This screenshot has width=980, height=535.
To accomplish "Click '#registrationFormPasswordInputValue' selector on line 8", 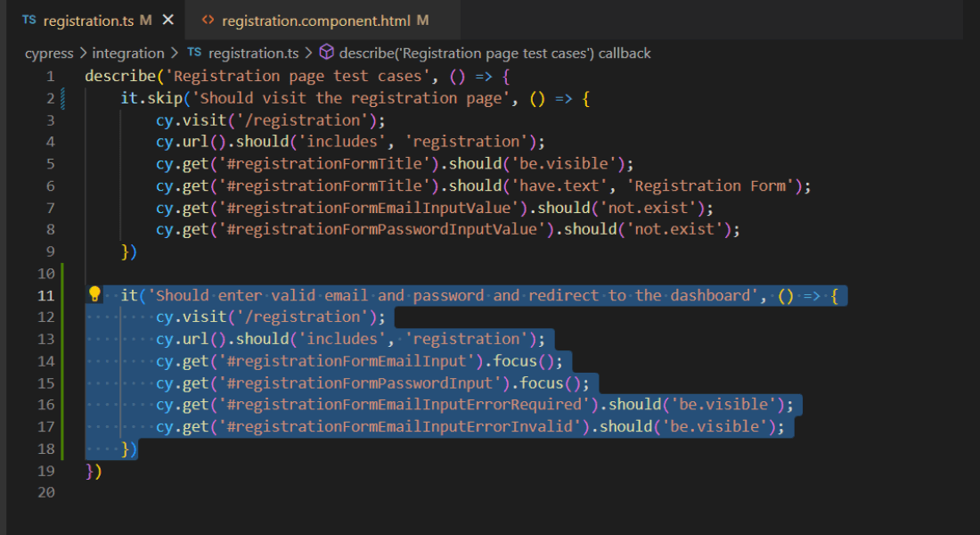I will click(x=382, y=230).
